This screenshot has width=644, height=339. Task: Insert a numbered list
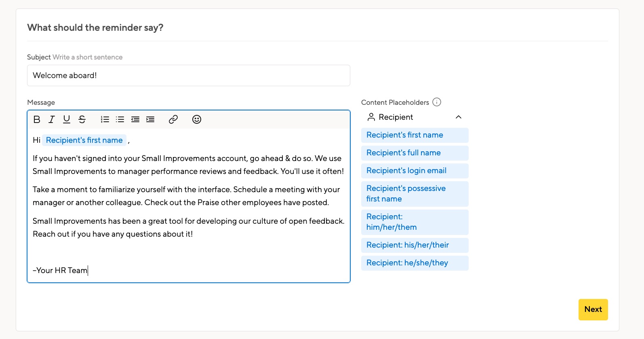105,119
